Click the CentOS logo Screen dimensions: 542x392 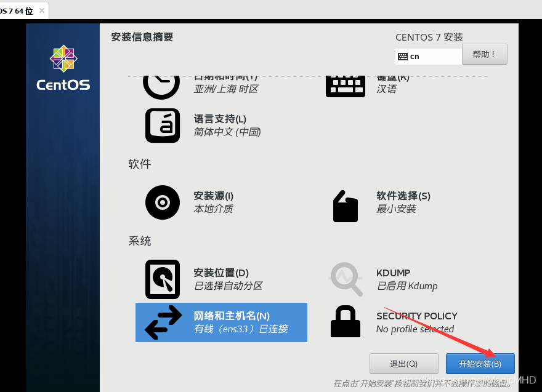[63, 68]
